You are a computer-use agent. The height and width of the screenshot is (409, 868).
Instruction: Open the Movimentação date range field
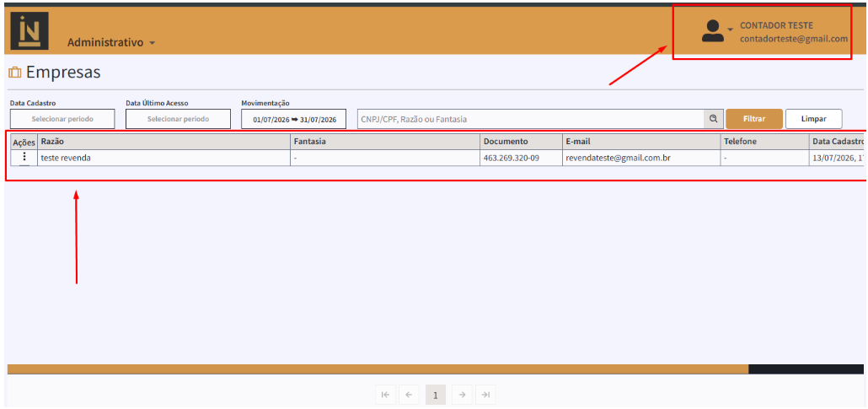click(x=294, y=119)
